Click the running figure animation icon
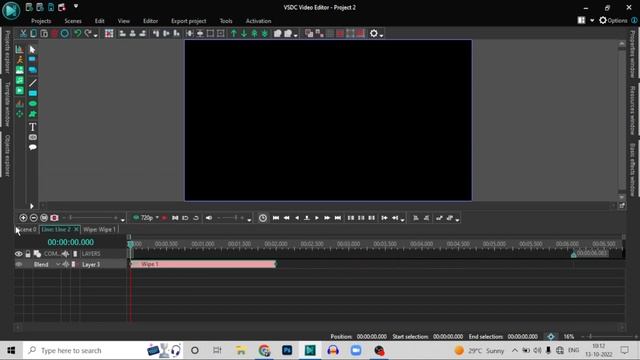 tap(20, 60)
